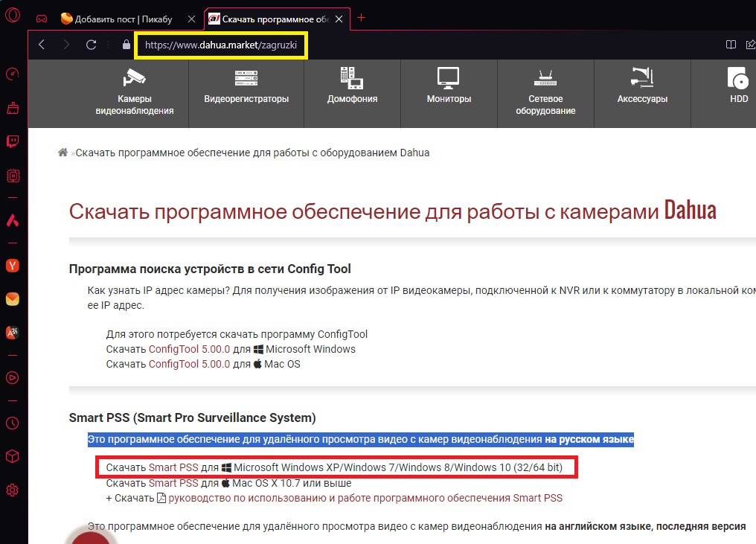Open a new tab with plus button
The height and width of the screenshot is (544, 756).
361,19
